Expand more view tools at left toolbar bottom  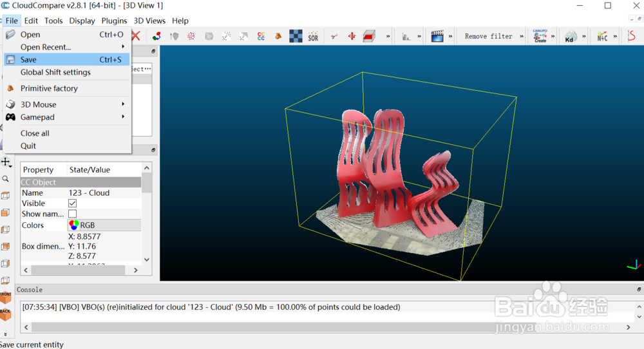(x=5, y=334)
